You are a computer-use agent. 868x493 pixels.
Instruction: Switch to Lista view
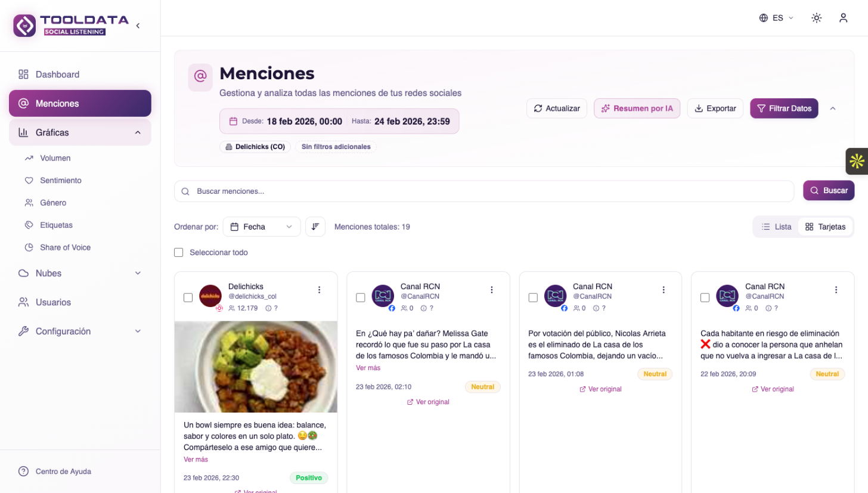coord(776,227)
